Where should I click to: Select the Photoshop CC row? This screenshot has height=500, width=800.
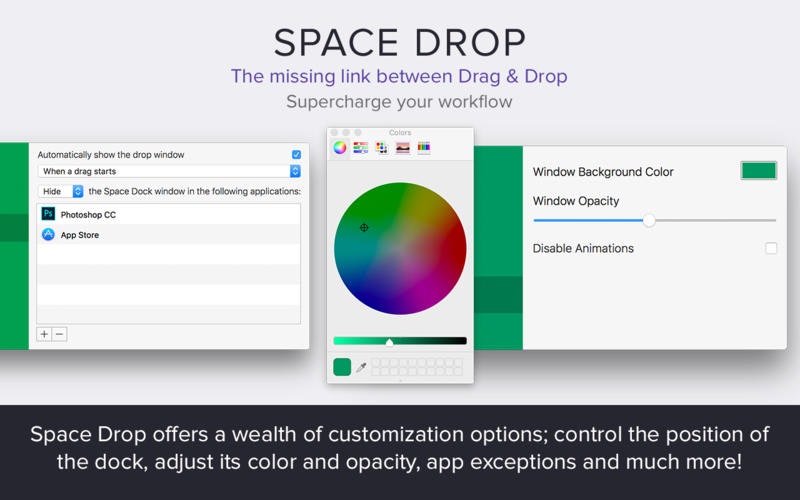tap(169, 214)
